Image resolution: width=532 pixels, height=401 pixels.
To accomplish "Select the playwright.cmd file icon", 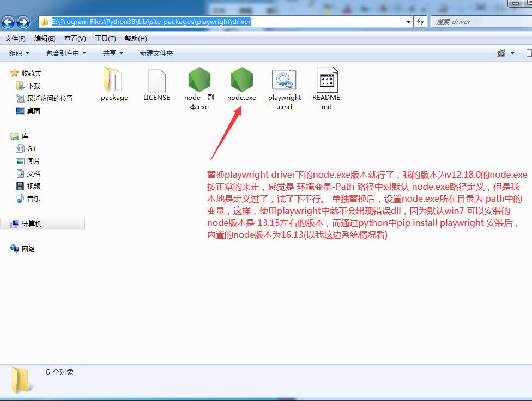I will (284, 80).
